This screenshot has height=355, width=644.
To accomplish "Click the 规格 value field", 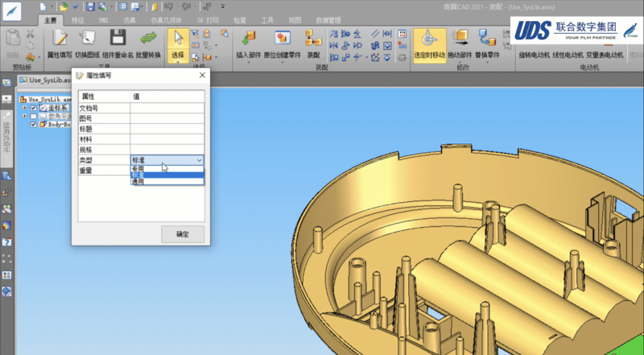I will [167, 150].
